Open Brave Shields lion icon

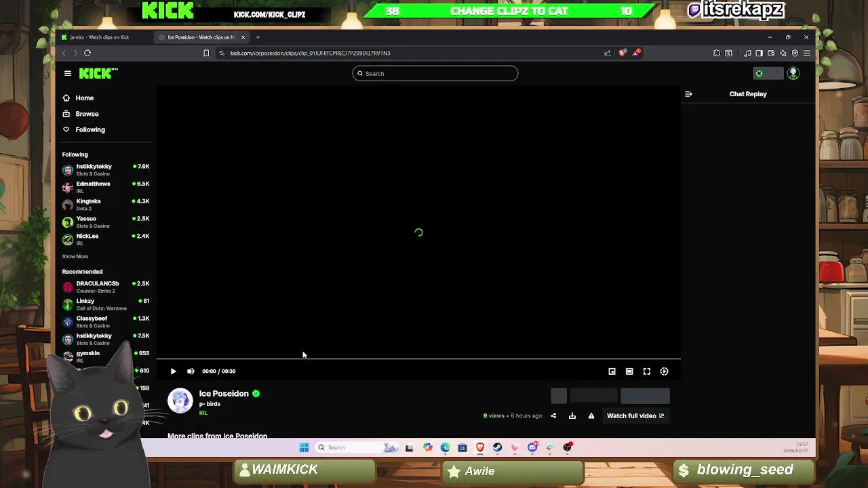pyautogui.click(x=623, y=53)
